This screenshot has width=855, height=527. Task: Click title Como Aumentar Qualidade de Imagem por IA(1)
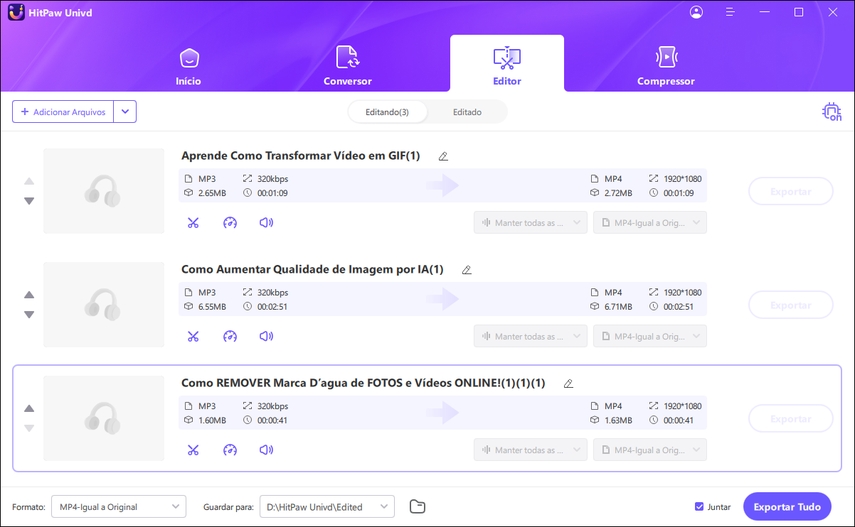pos(312,270)
